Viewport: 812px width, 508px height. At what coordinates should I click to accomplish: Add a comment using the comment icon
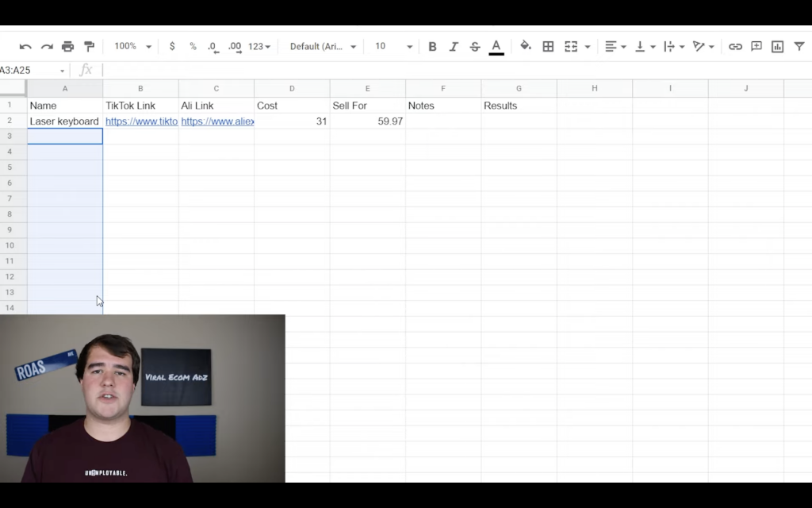[x=756, y=47]
